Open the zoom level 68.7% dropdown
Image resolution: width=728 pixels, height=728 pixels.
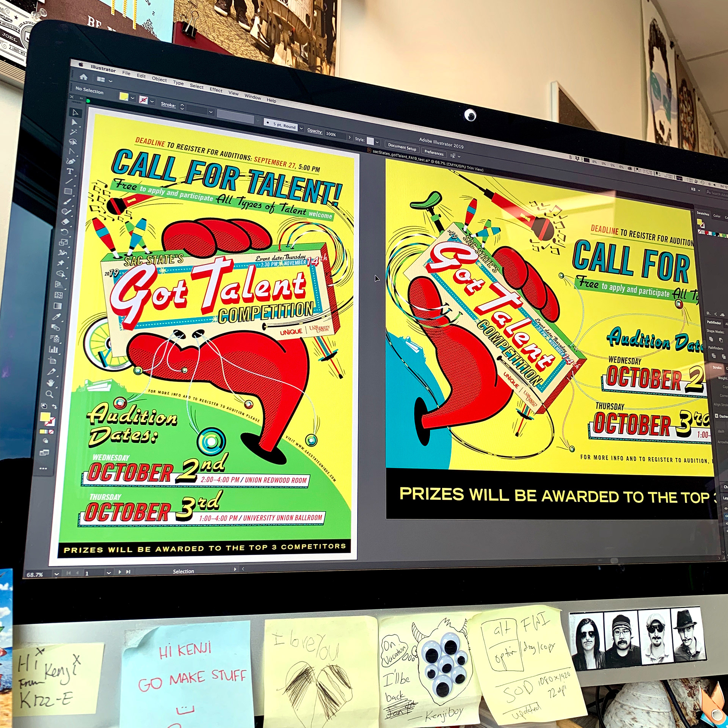point(56,574)
